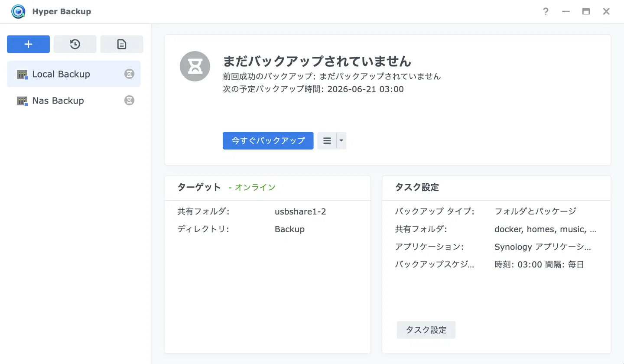Click the Hyper Backup app logo

[x=18, y=12]
